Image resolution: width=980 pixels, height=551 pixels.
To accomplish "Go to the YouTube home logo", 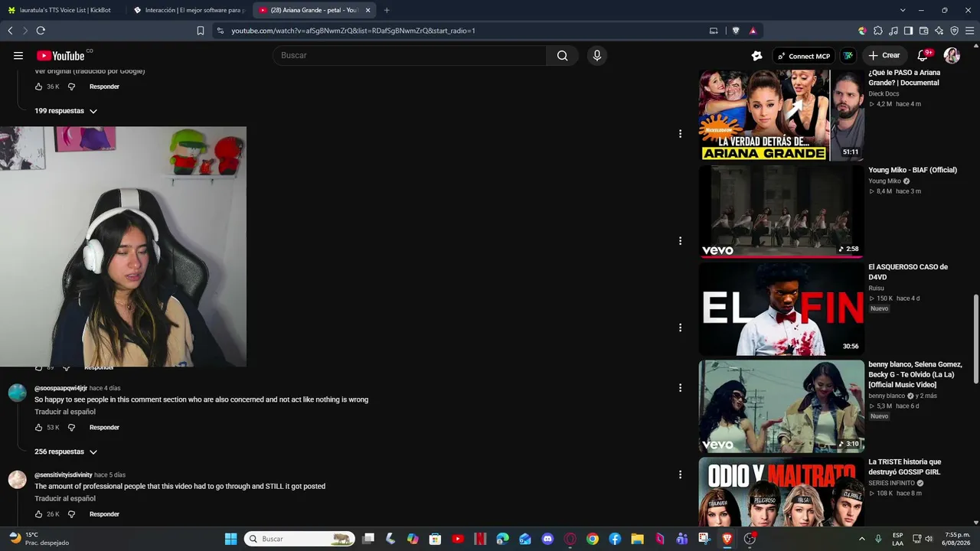I will coord(60,55).
